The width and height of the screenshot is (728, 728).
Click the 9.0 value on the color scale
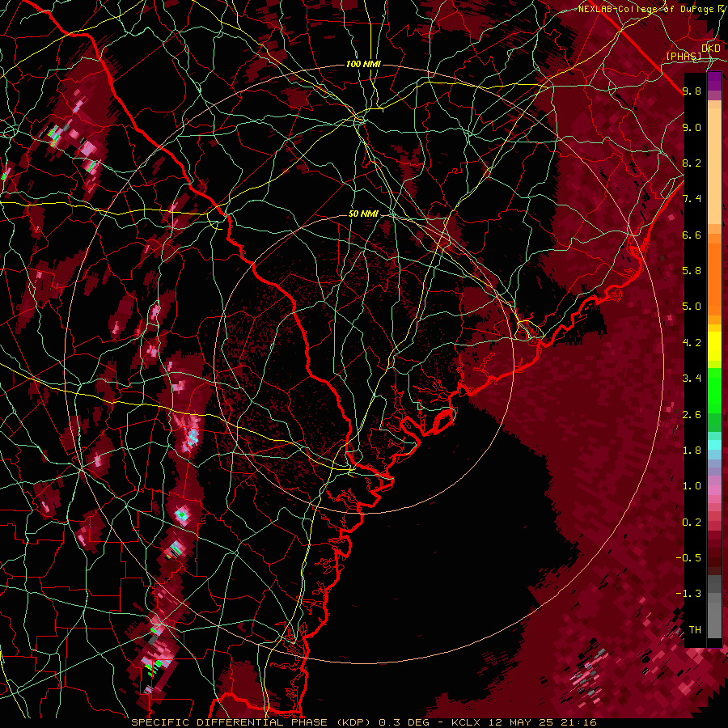pos(692,127)
